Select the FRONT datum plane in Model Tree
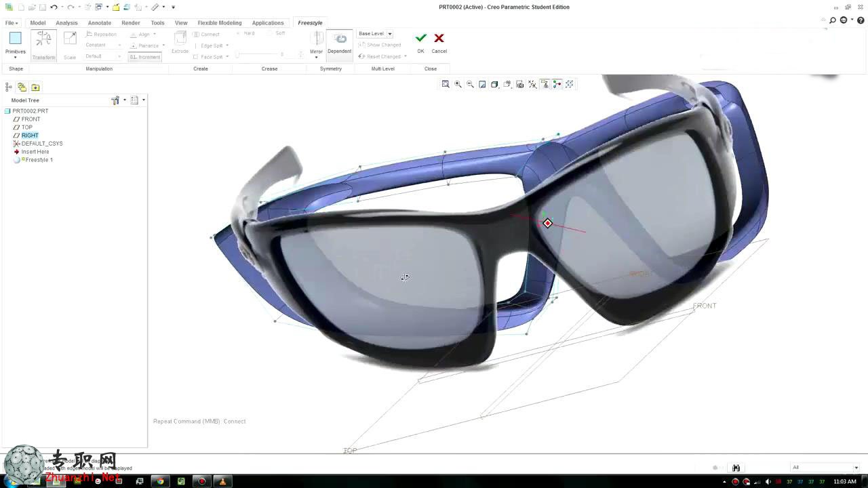The width and height of the screenshot is (868, 488). point(31,119)
